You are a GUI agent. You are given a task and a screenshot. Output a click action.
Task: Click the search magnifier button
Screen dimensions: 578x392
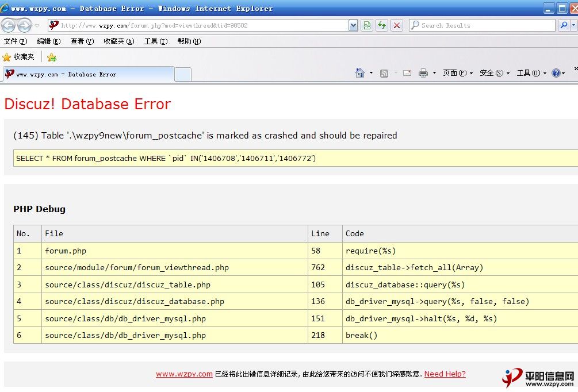(563, 25)
